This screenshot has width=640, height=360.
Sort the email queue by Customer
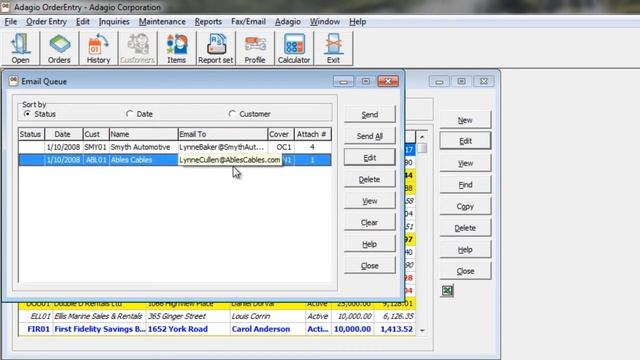click(x=250, y=114)
